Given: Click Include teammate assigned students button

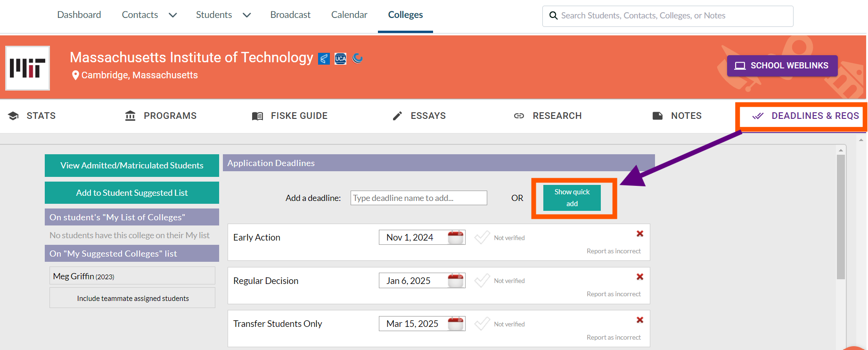Looking at the screenshot, I should click(132, 298).
